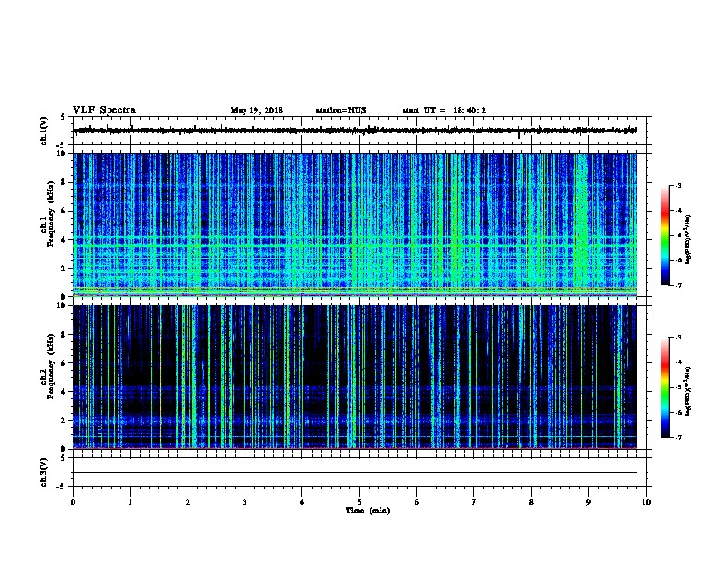Screen dimensions: 728x563
Task: Click the "station=HUS" header label
Action: [341, 110]
